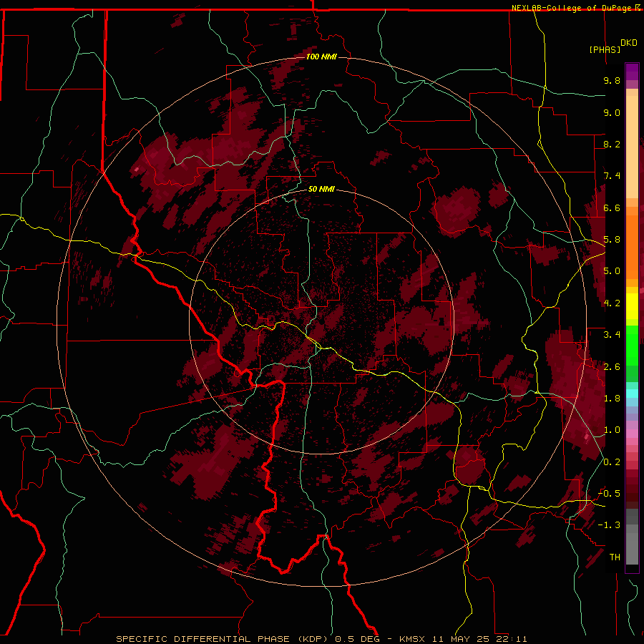
Task: Click the 7.4 scale value
Action: click(612, 176)
